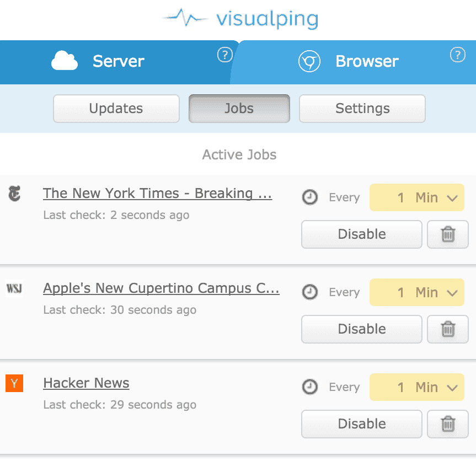Open interval dropdown for Apple Cupertino job
Screen dimensions: 476x461
pyautogui.click(x=417, y=292)
